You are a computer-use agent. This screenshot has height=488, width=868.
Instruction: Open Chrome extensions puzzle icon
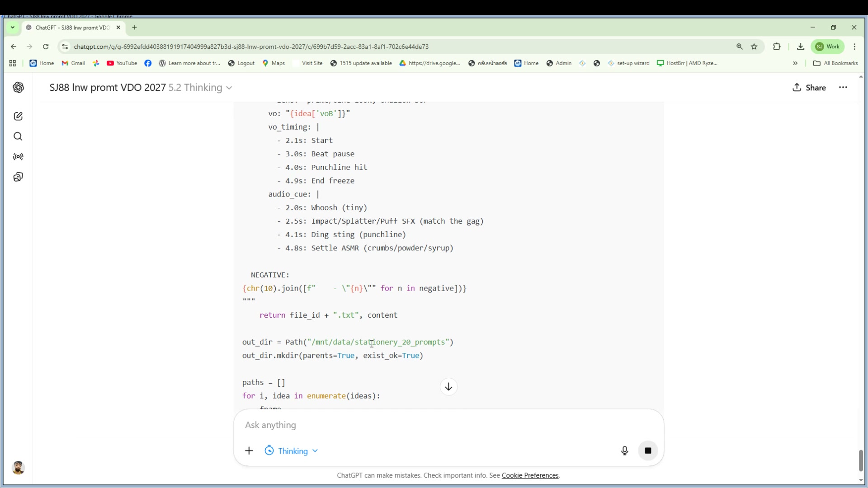(777, 47)
